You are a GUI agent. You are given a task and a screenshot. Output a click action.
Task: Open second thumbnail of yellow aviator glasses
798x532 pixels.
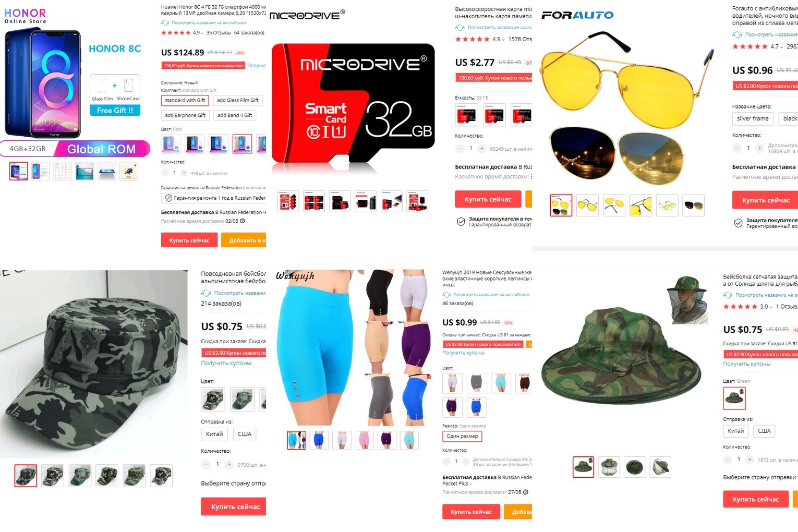point(587,205)
